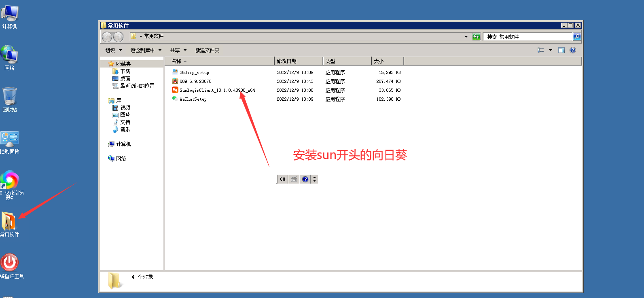Select 视频 library in the navigation pane
This screenshot has height=298, width=644.
pyautogui.click(x=125, y=108)
